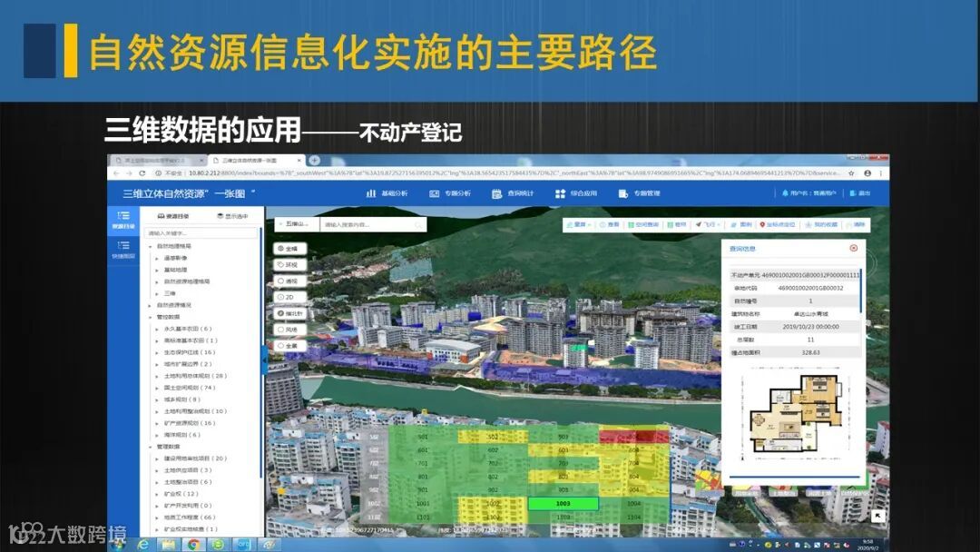Select 矿产资源规划 (16) tree item
Image resolution: width=980 pixels, height=552 pixels.
190,423
